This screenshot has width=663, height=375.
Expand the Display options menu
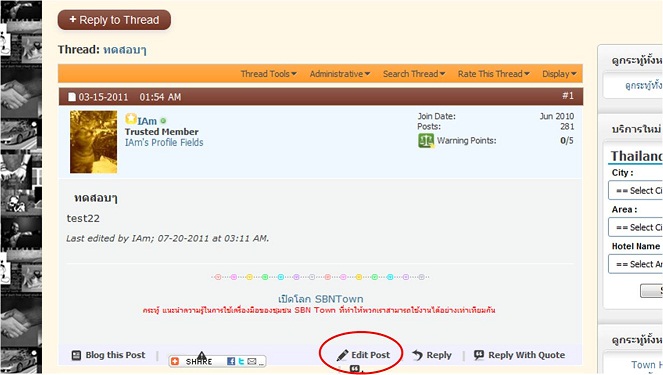click(559, 74)
